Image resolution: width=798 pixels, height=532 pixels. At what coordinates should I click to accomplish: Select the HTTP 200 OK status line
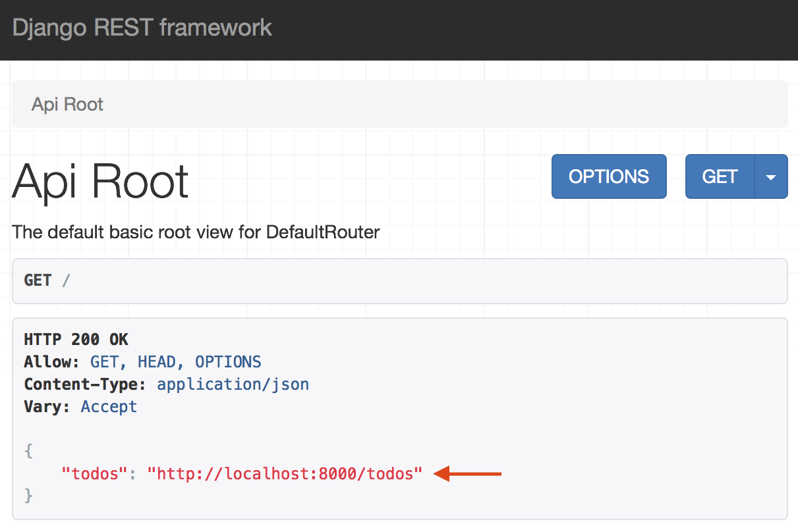point(76,340)
